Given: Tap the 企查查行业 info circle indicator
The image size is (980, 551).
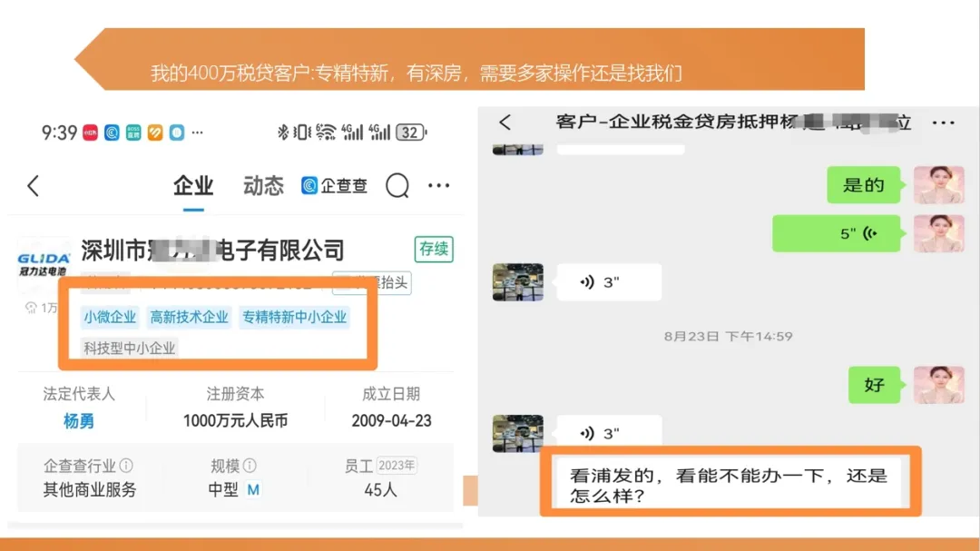Looking at the screenshot, I should 127,465.
